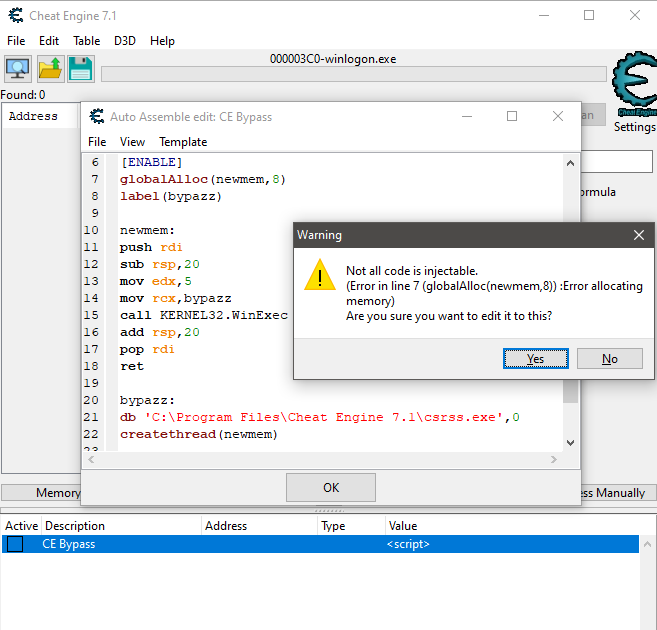Click the editor's vertical scrollbar thumb
This screenshot has width=657, height=630.
[x=570, y=392]
